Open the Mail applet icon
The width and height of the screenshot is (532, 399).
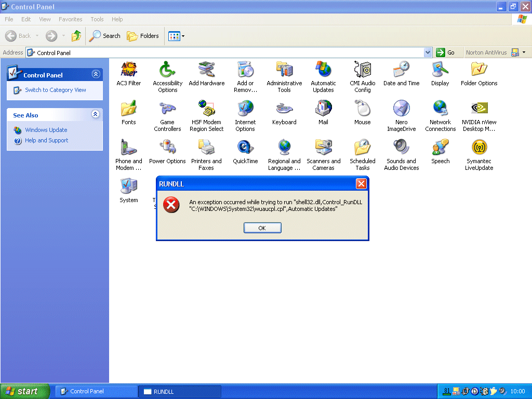click(x=323, y=109)
